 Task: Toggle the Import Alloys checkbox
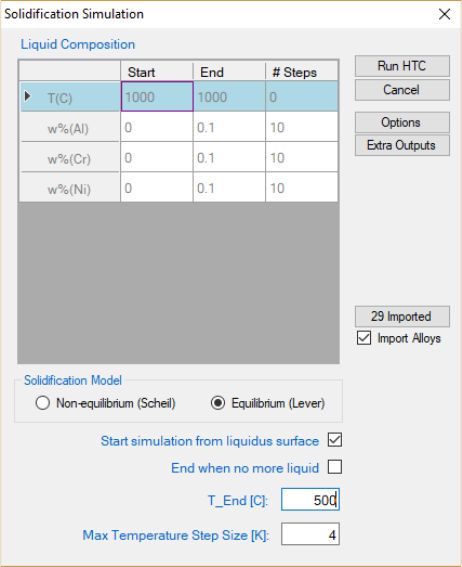(x=364, y=338)
